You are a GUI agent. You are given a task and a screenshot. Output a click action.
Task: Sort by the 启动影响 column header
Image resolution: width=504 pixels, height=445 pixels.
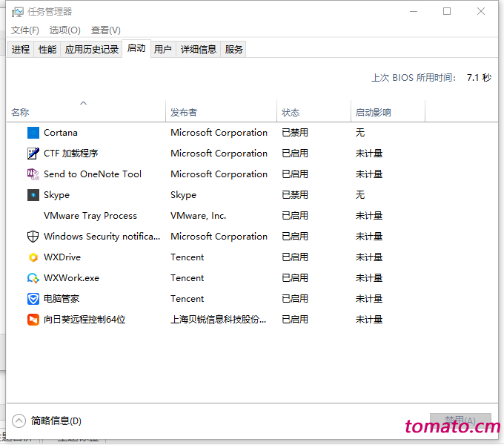click(388, 111)
